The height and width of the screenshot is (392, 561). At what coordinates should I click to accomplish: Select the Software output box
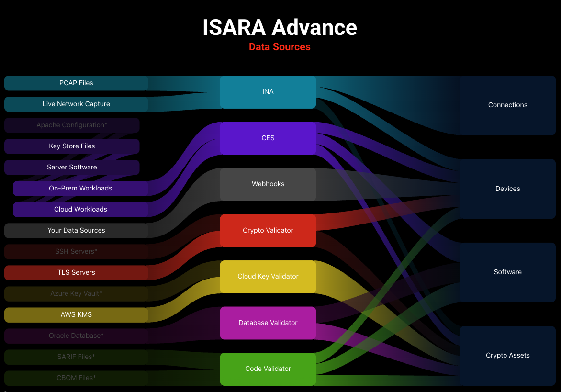coord(508,272)
